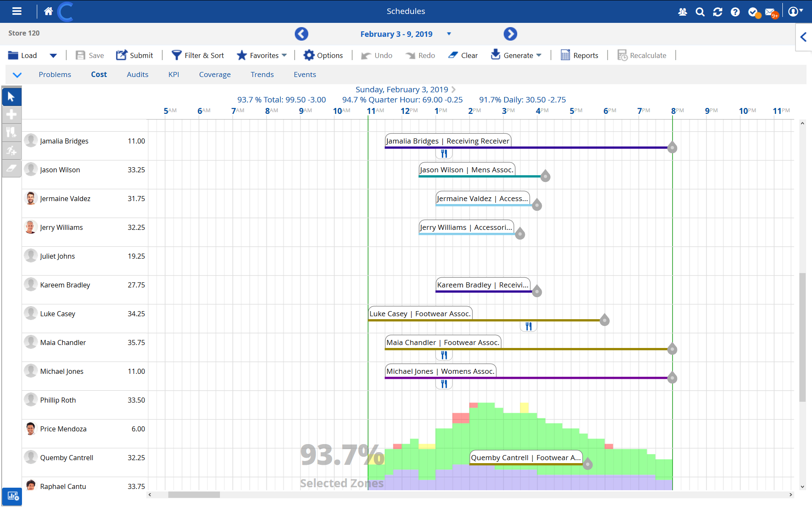Go to previous week arrow
812x508 pixels.
pos(302,34)
